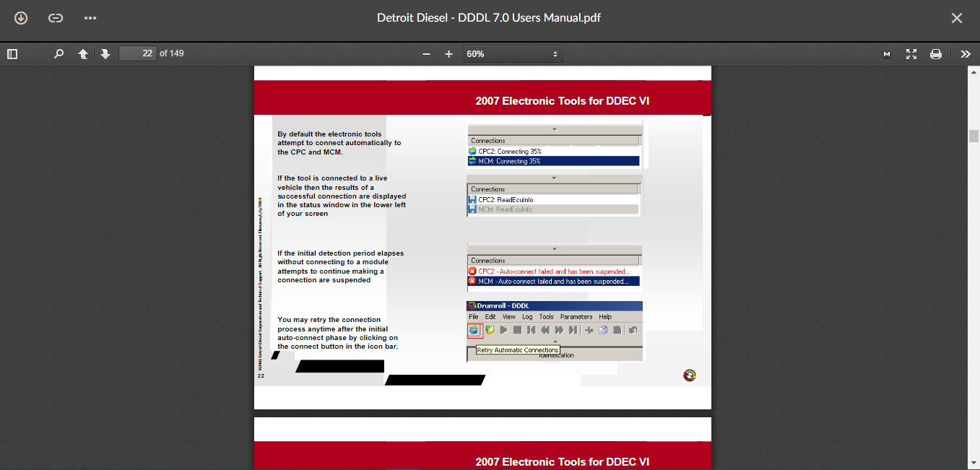Click the Retry Automatic Connections icon in DDDL screenshot
Screen dimensions: 980x470
(474, 330)
